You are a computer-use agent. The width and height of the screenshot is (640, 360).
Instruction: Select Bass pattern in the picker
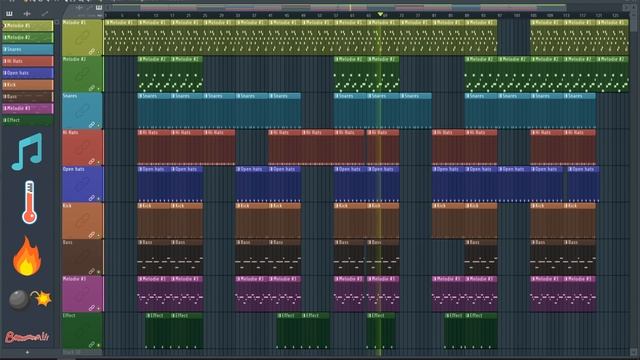[x=28, y=97]
